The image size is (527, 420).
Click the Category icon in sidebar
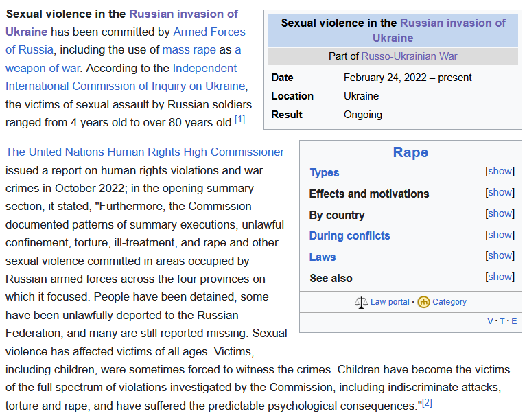click(423, 303)
